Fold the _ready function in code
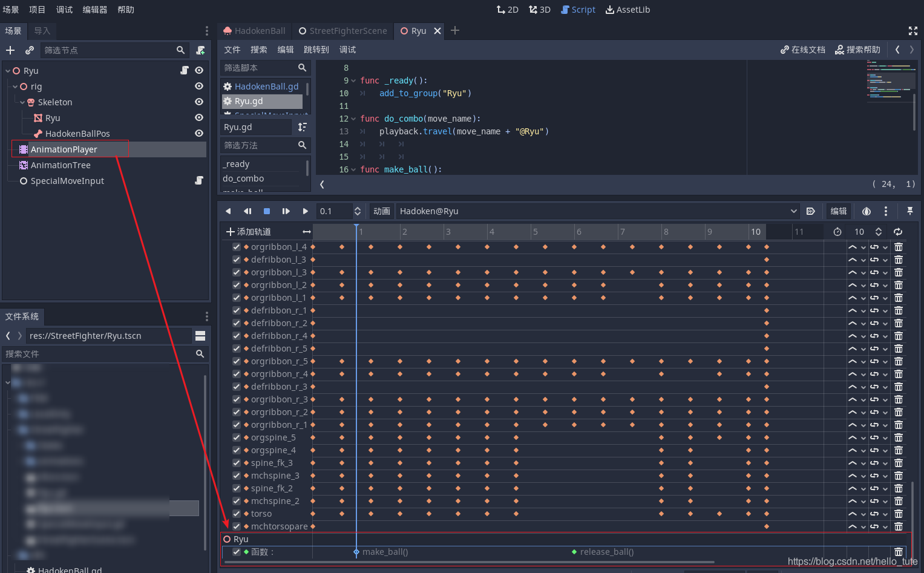Screen dimensions: 924x573 click(353, 80)
